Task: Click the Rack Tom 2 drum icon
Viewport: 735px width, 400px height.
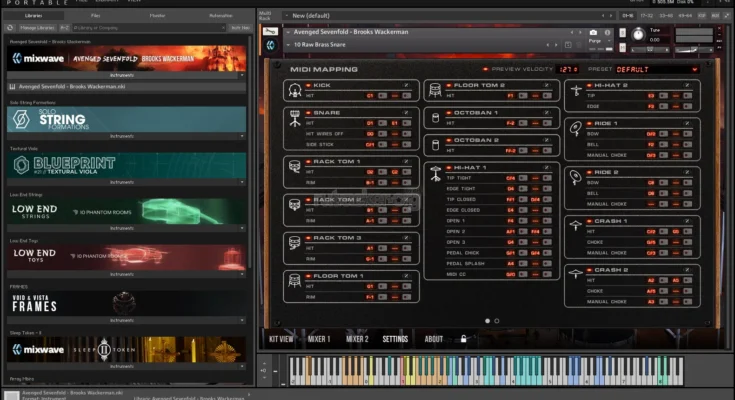Action: (295, 205)
